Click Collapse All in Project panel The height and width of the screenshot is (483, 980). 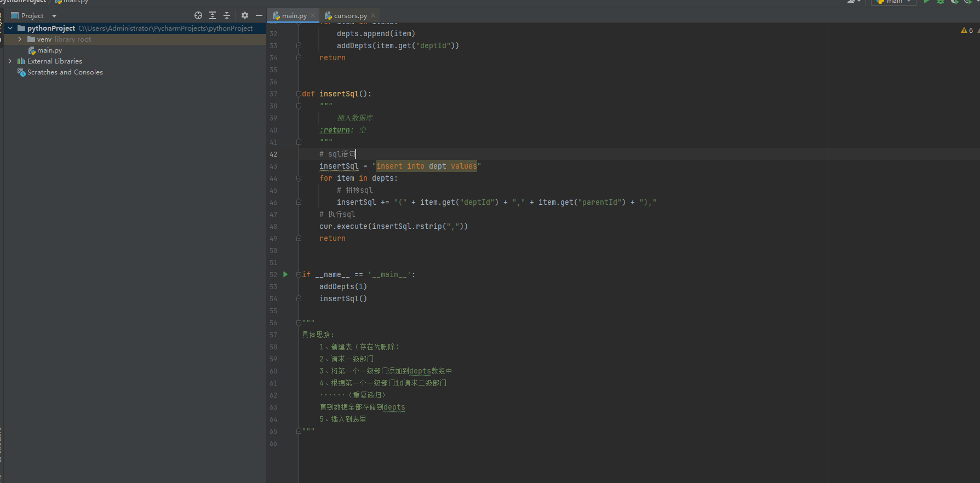(227, 16)
